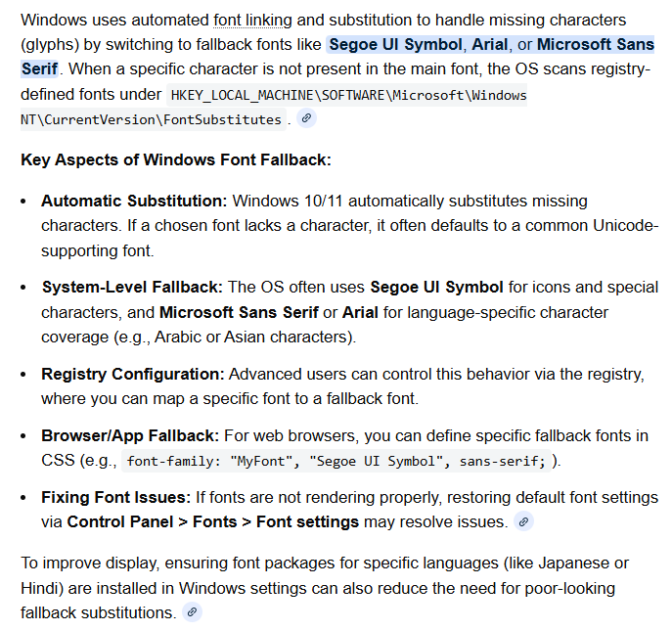This screenshot has width=672, height=631.
Task: Open source link icon after "may resolve issues"
Action: (x=524, y=522)
